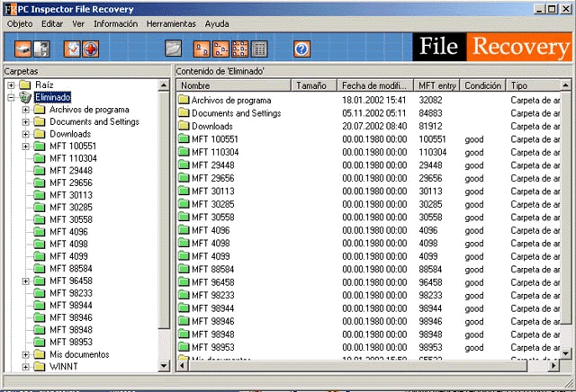The image size is (576, 392).
Task: Expand Downloads node in tree
Action: 26,134
